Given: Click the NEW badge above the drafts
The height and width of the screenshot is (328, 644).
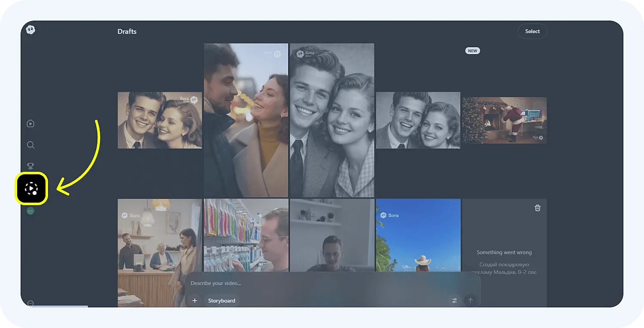Looking at the screenshot, I should 472,51.
